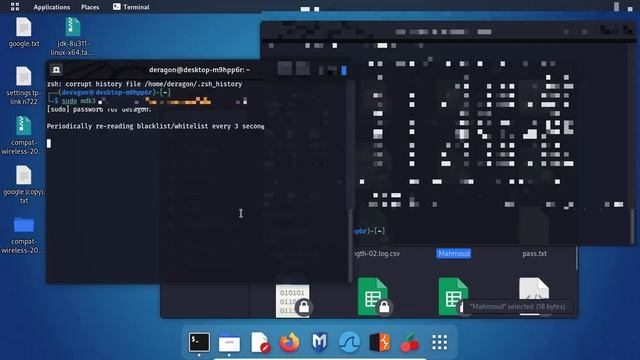Click the terminal window's vertical scrollbar

[350, 245]
